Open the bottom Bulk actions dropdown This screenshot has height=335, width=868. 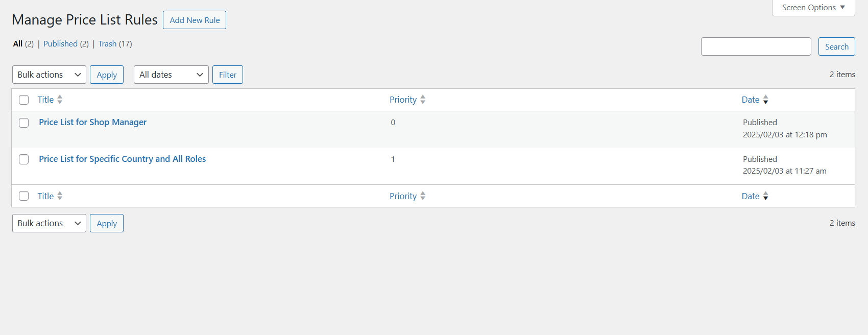click(49, 223)
